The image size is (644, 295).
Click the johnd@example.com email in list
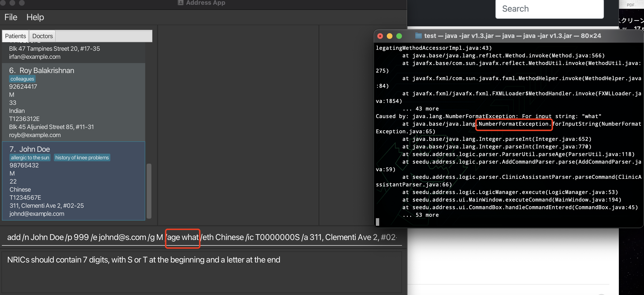point(37,214)
